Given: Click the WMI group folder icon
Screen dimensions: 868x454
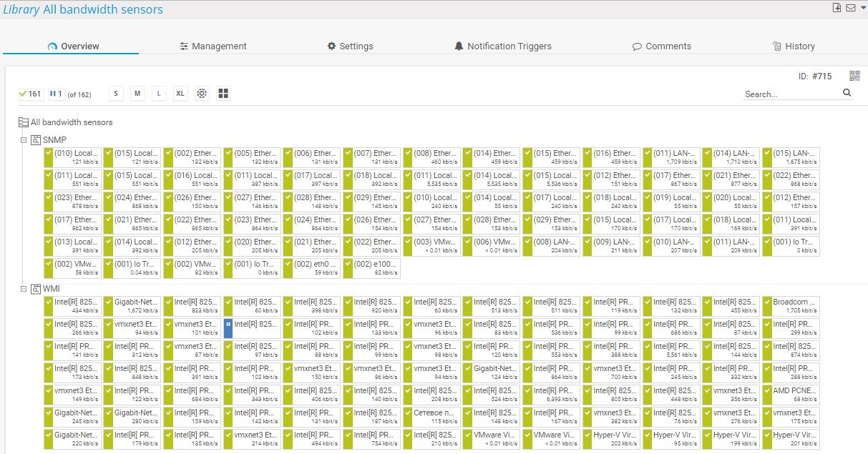Looking at the screenshot, I should click(35, 289).
